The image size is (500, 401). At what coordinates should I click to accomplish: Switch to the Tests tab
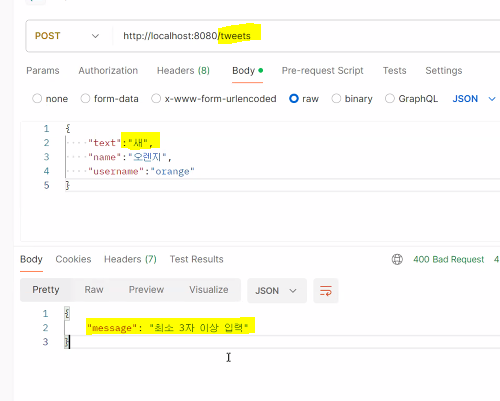click(x=394, y=71)
